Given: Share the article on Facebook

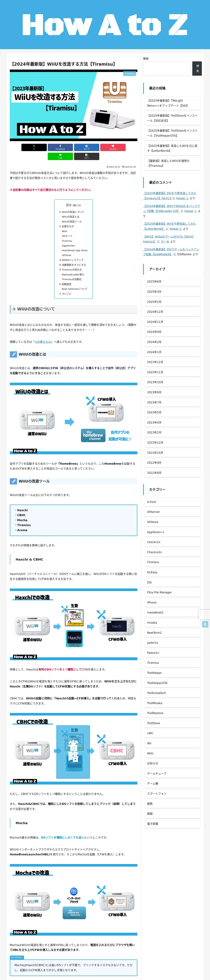Looking at the screenshot, I should tap(60, 147).
